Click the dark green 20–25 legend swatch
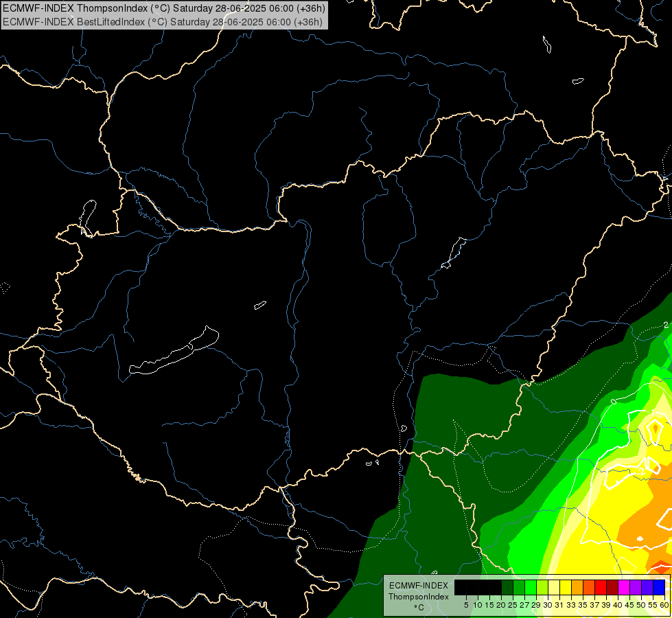The image size is (672, 618). (507, 587)
